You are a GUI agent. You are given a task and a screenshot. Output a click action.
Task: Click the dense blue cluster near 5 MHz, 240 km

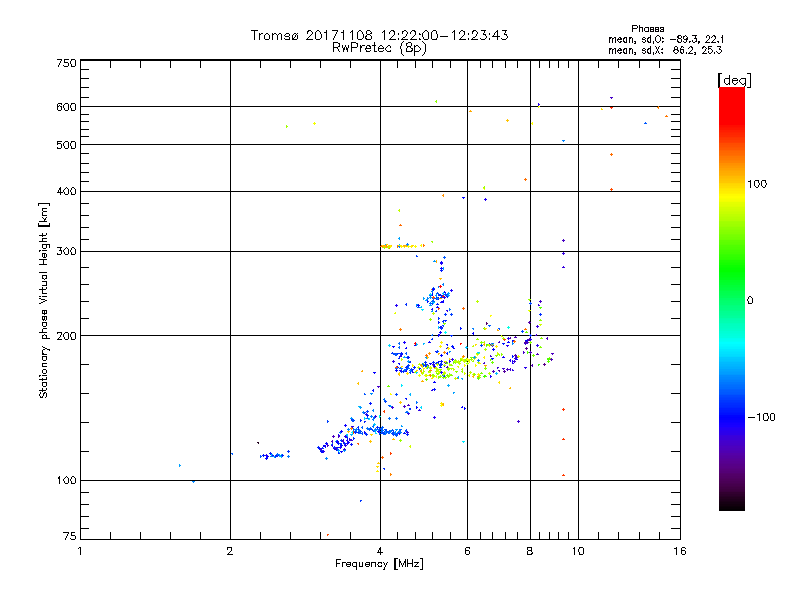[x=437, y=297]
